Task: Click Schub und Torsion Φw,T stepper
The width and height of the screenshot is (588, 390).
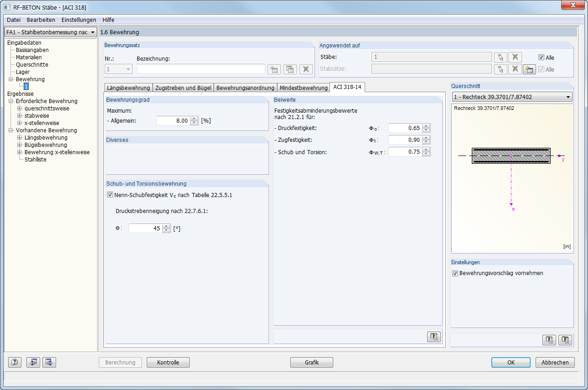Action: click(426, 152)
